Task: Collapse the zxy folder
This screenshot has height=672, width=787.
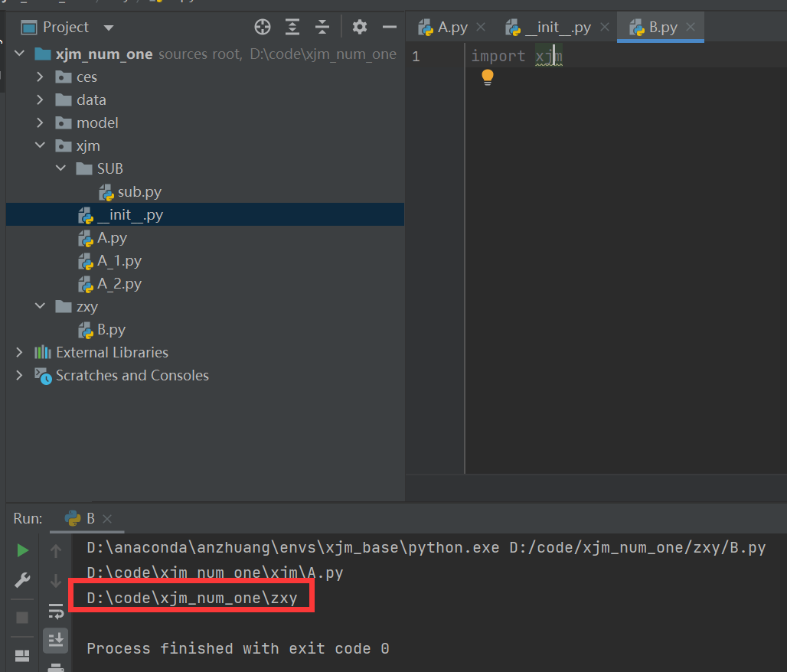Action: 40,306
